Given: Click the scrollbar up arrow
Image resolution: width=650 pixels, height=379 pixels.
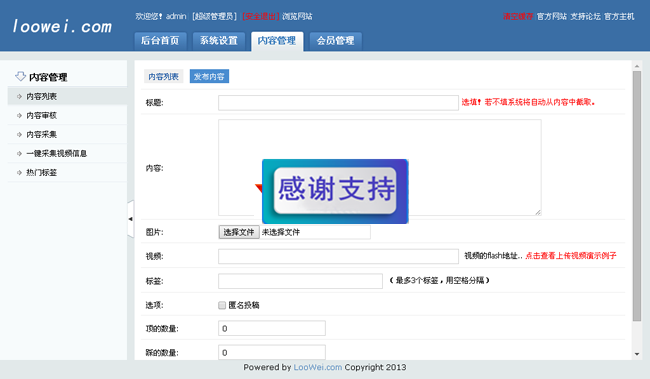Looking at the screenshot, I should pyautogui.click(x=637, y=66).
